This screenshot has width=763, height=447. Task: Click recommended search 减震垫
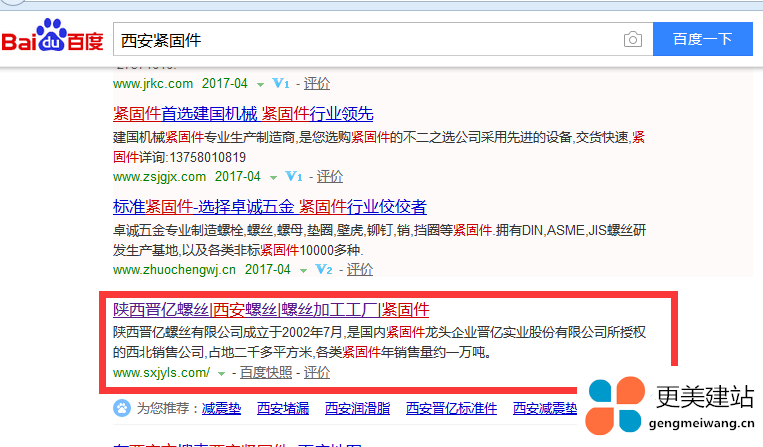pos(221,408)
